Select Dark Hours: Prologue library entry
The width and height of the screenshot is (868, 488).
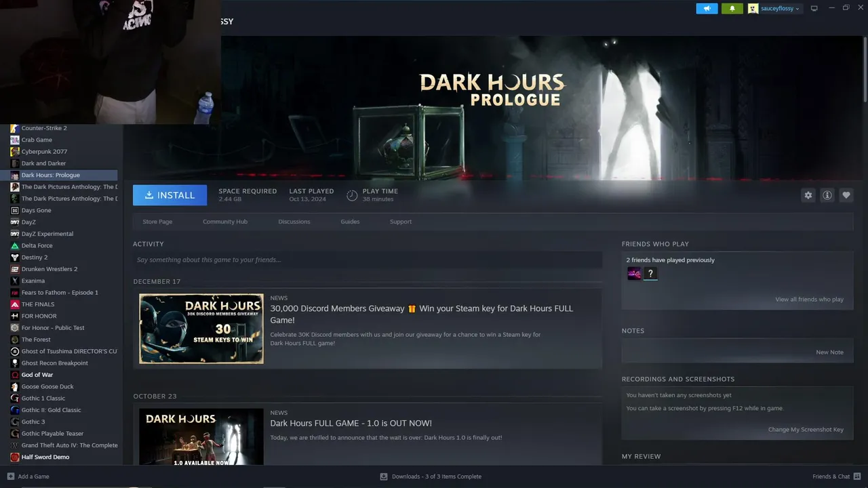(64, 176)
